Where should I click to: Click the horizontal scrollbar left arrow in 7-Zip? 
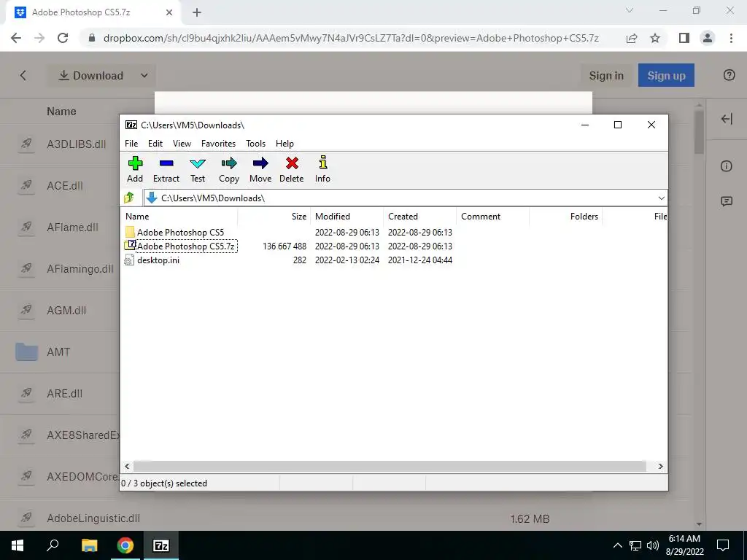point(127,466)
